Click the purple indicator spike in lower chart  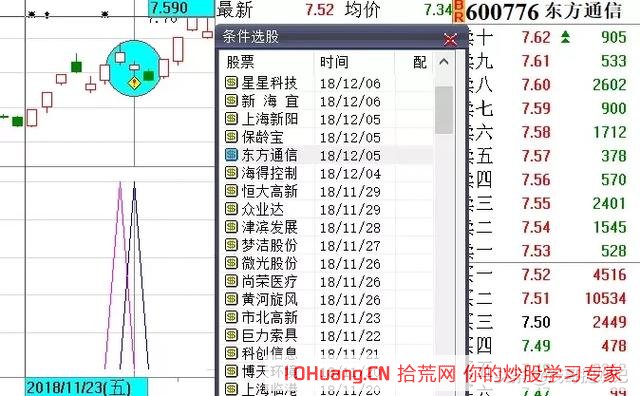[120, 274]
